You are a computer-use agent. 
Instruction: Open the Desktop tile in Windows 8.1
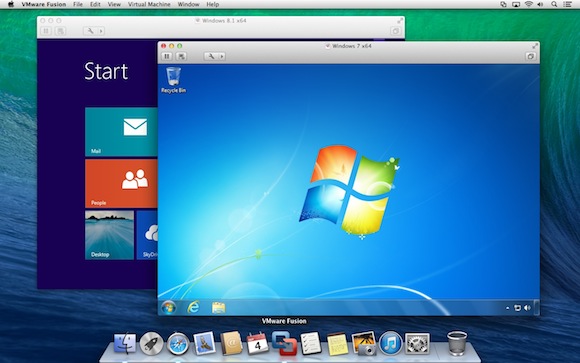click(x=109, y=235)
